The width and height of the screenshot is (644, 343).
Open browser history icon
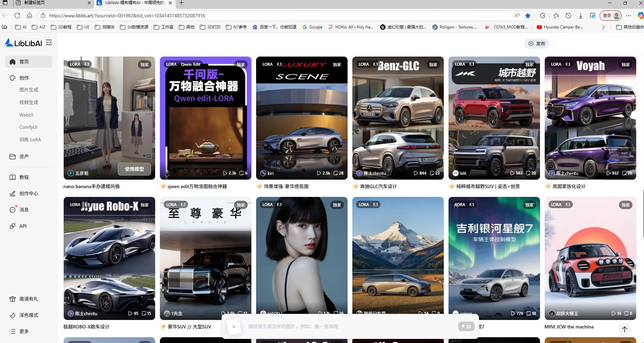[x=568, y=16]
